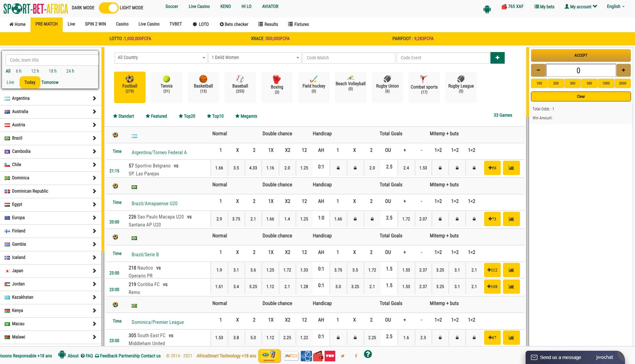Switch to the Live tab
Image resolution: width=635 pixels, height=364 pixels.
coord(71,24)
